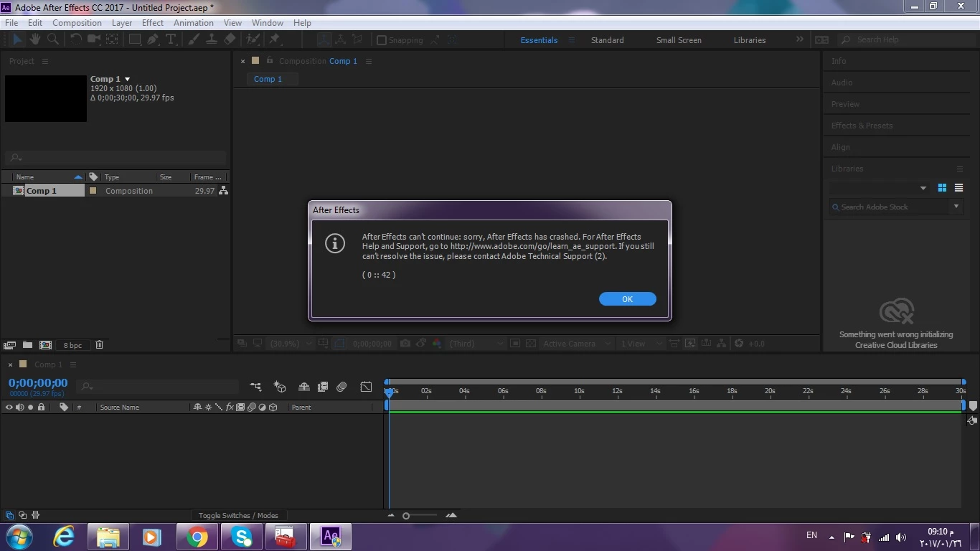Select the Brush tool

[194, 39]
